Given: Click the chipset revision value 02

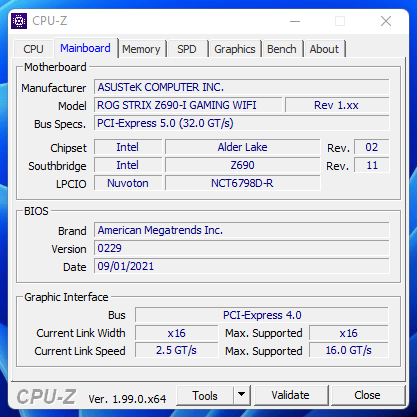Looking at the screenshot, I should [371, 147].
